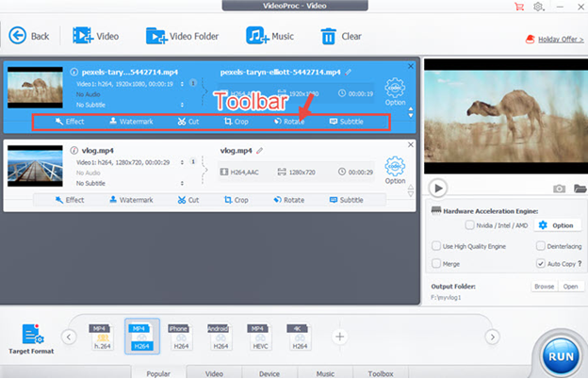588x379 pixels.
Task: Switch to Toolbox tab
Action: point(381,373)
